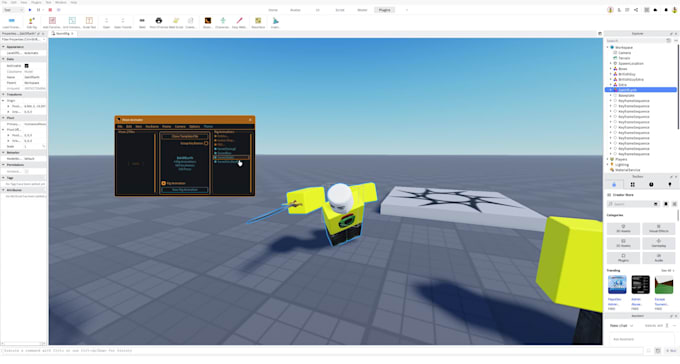
Task: Collapse the Appearance section in Properties
Action: (3, 47)
